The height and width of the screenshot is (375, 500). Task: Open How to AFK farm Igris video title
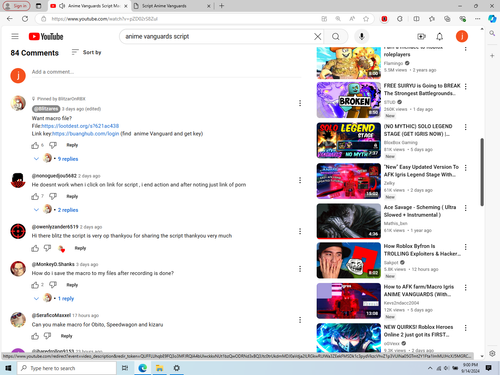click(x=419, y=290)
